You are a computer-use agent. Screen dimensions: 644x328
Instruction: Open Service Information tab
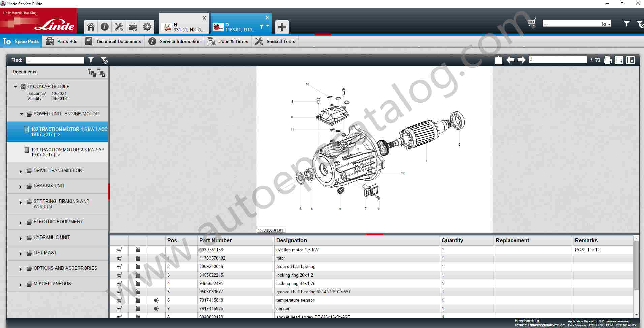click(x=174, y=41)
